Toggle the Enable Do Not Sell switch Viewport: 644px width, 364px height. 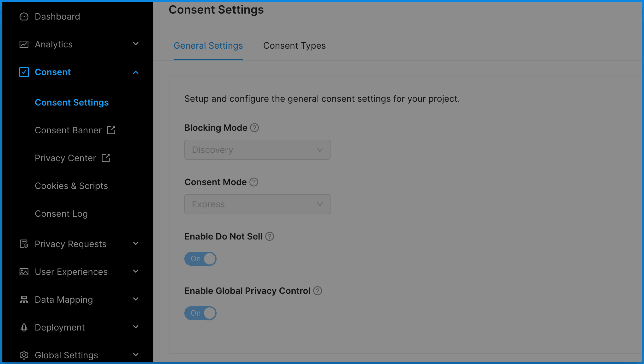200,259
